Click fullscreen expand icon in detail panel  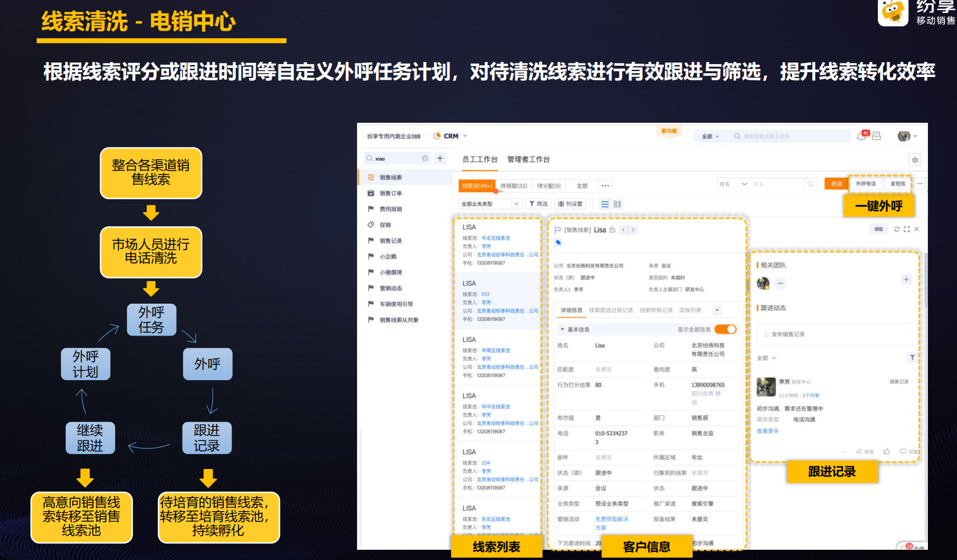(906, 229)
